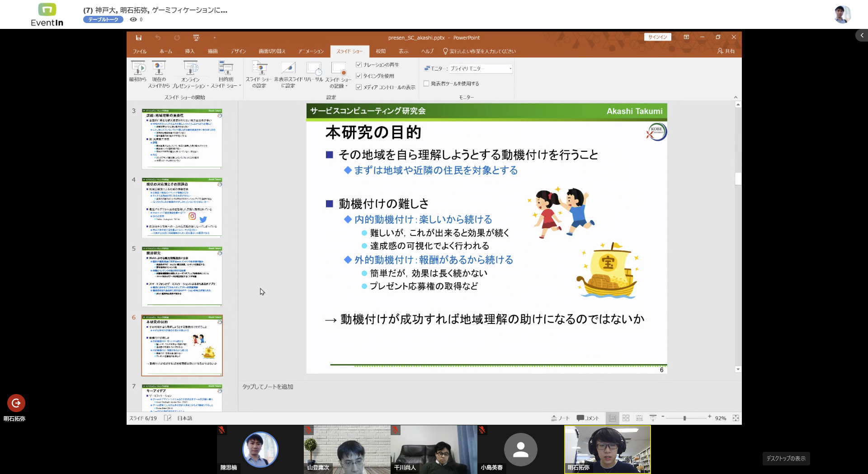This screenshot has width=868, height=474.
Task: Click fit slide to window icon
Action: (736, 418)
